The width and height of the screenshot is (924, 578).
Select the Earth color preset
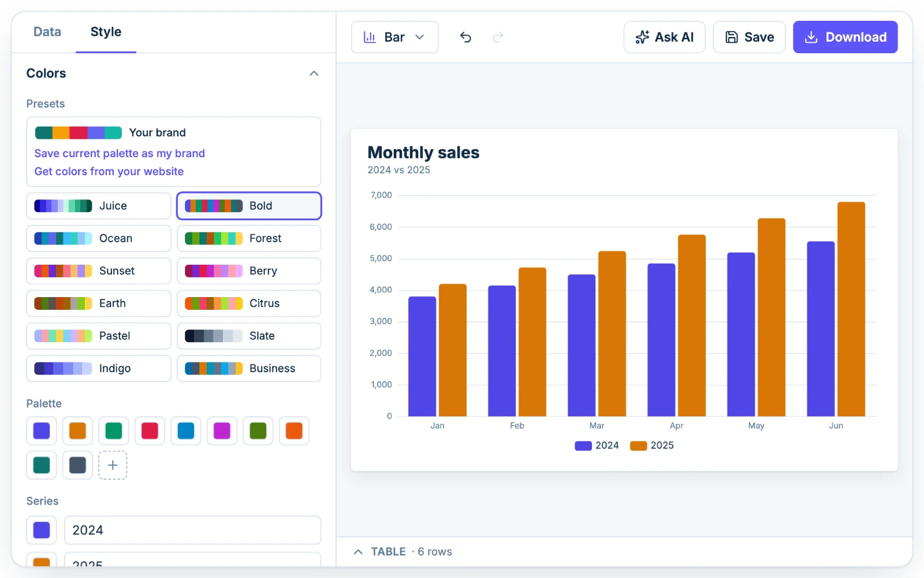[x=99, y=303]
